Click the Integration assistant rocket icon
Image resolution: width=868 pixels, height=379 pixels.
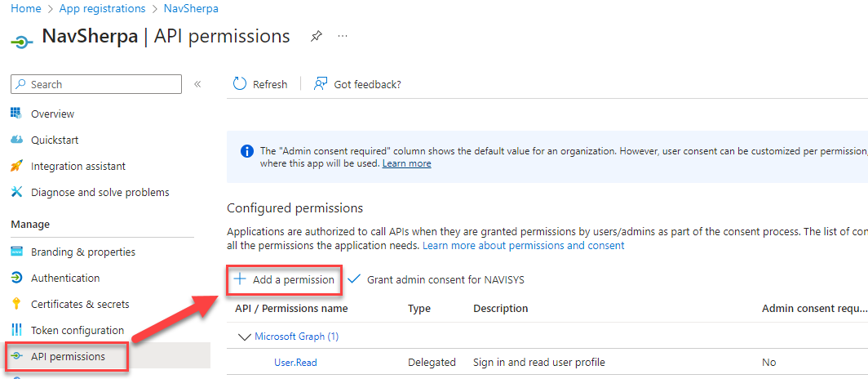(16, 166)
